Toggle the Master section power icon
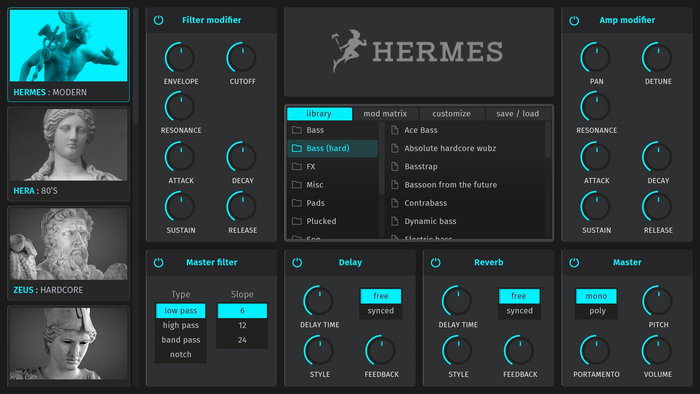 (x=574, y=262)
